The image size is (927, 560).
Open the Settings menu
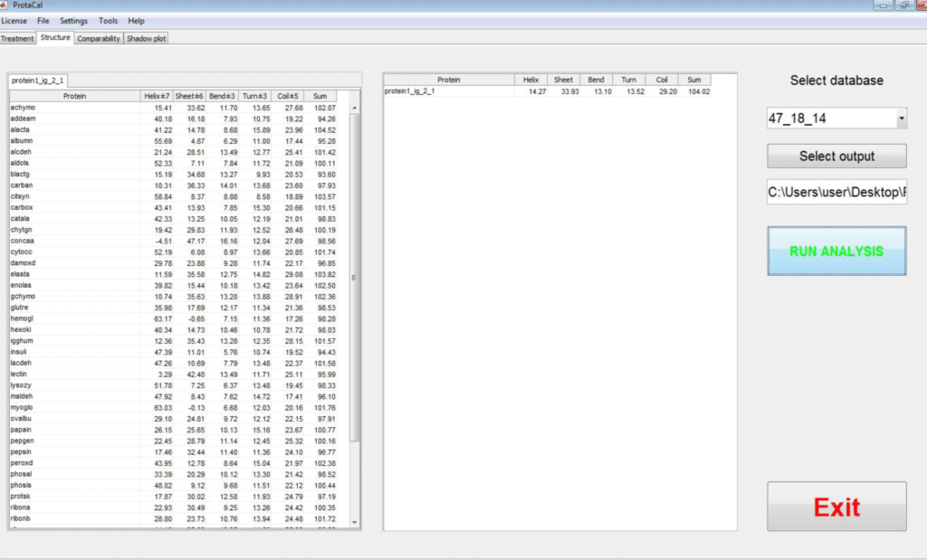[x=73, y=20]
